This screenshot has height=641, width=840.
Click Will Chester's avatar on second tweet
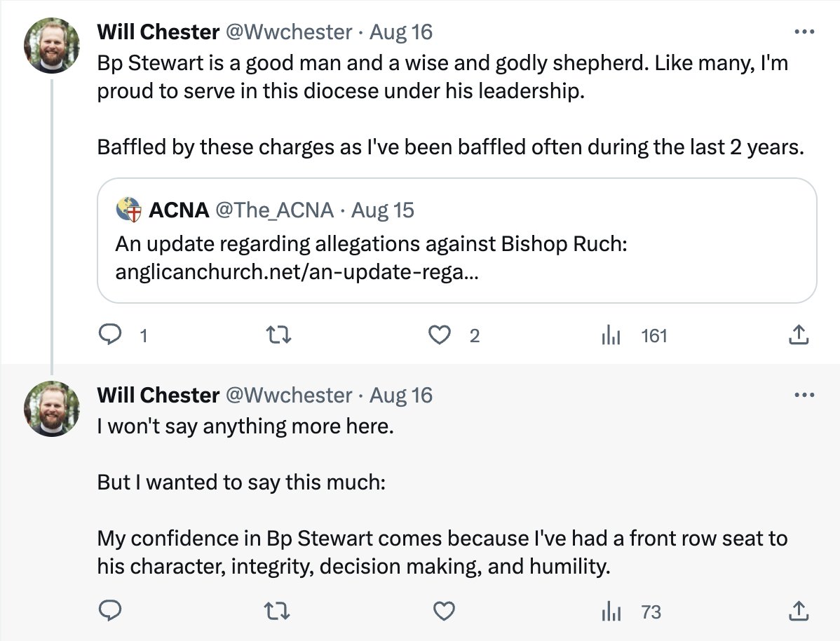click(52, 409)
